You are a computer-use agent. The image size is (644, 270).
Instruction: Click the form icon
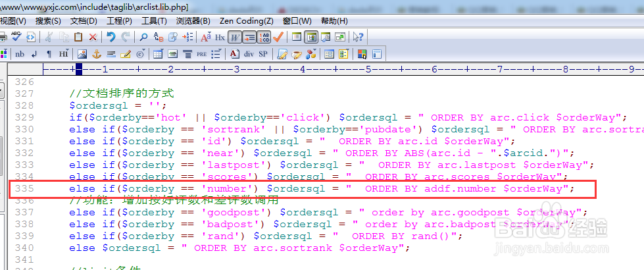pyautogui.click(x=329, y=54)
